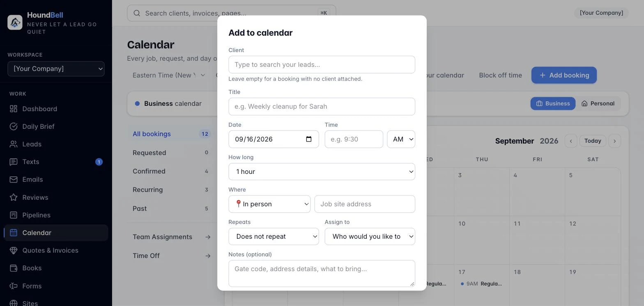Open the Time Off link

(171, 256)
